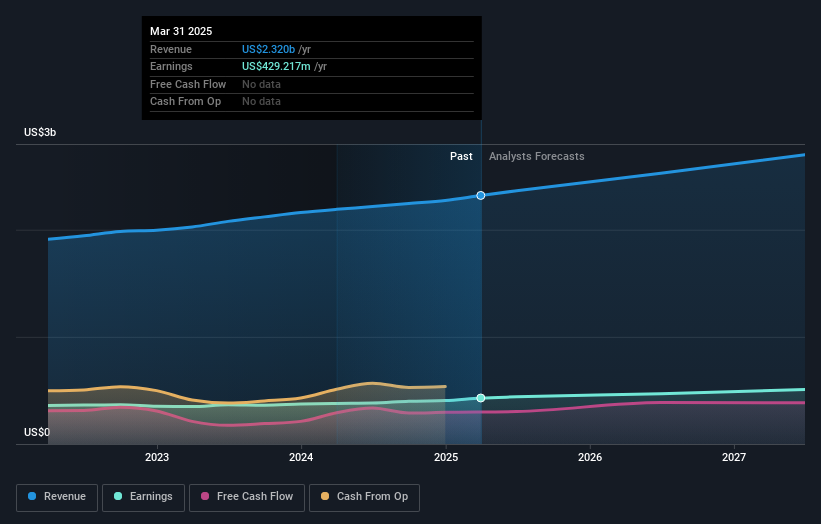The height and width of the screenshot is (524, 821).
Task: Click the 2023 axis label
Action: pos(157,458)
